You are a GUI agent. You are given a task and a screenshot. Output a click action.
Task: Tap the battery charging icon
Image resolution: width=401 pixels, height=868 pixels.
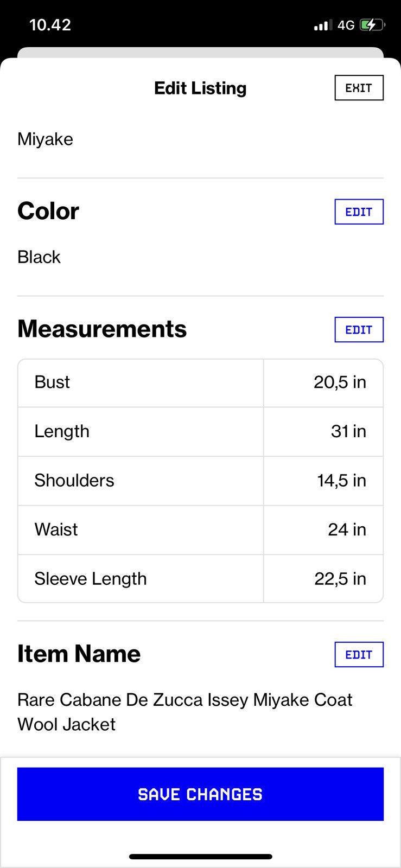click(372, 25)
